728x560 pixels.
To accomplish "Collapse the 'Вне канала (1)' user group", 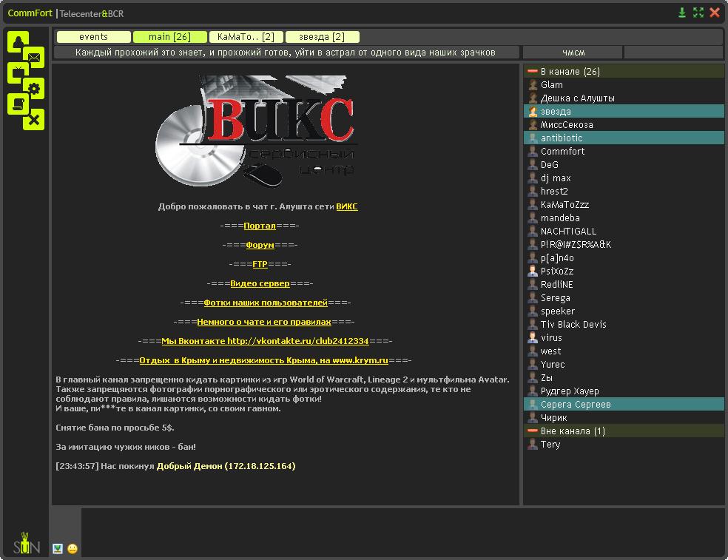I will 532,431.
